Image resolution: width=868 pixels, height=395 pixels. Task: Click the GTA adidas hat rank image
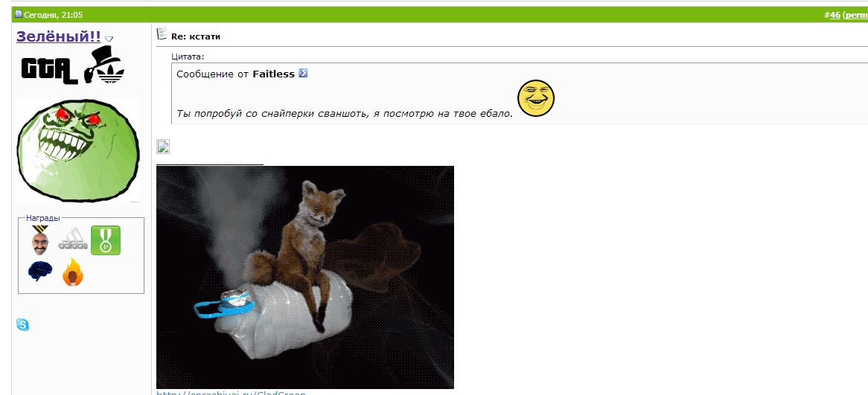click(x=73, y=65)
